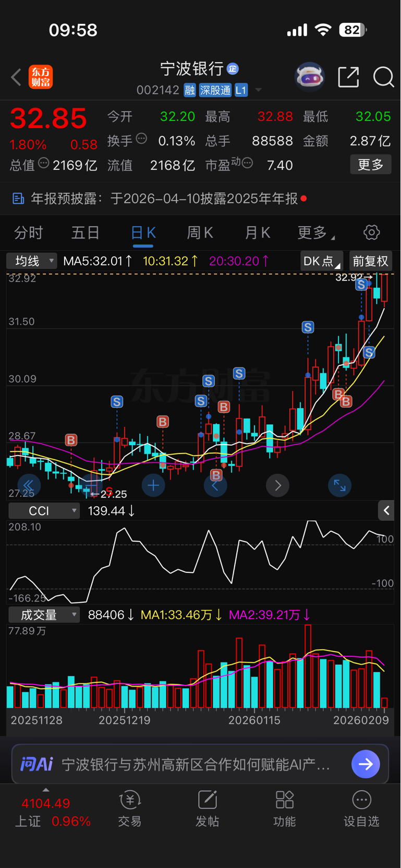Open the annual report document icon
The width and height of the screenshot is (401, 868).
(18, 198)
